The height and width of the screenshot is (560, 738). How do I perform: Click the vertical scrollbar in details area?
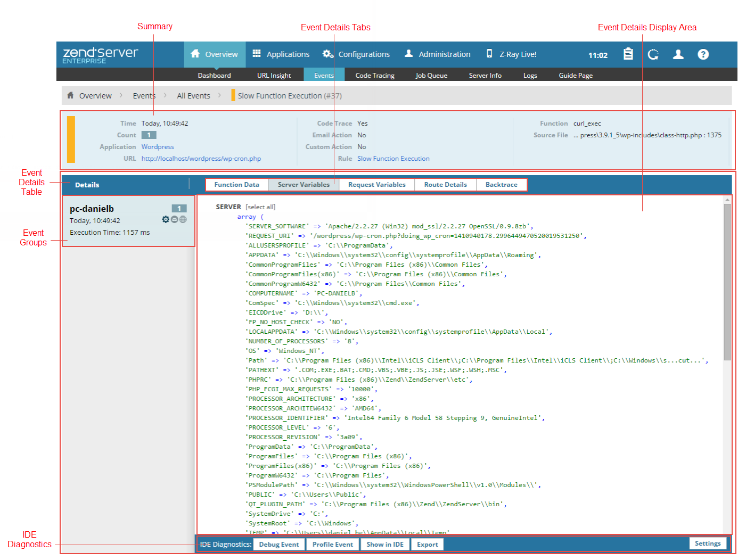pyautogui.click(x=727, y=282)
